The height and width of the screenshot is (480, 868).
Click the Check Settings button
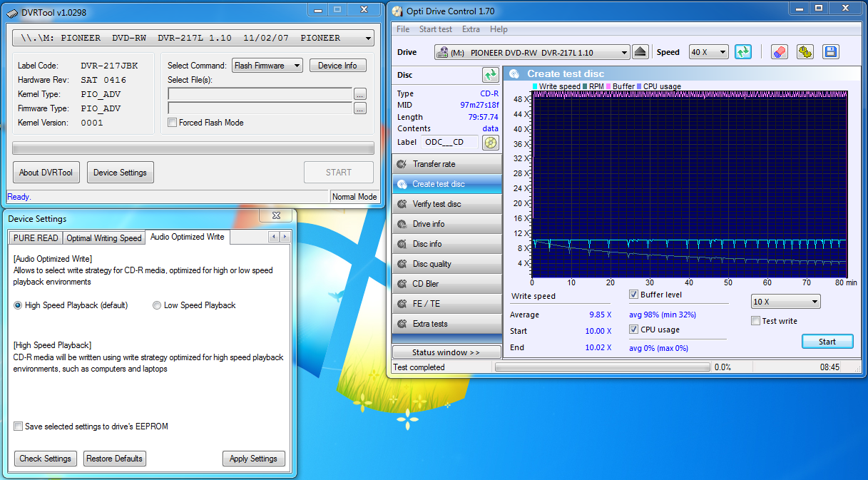(x=46, y=459)
